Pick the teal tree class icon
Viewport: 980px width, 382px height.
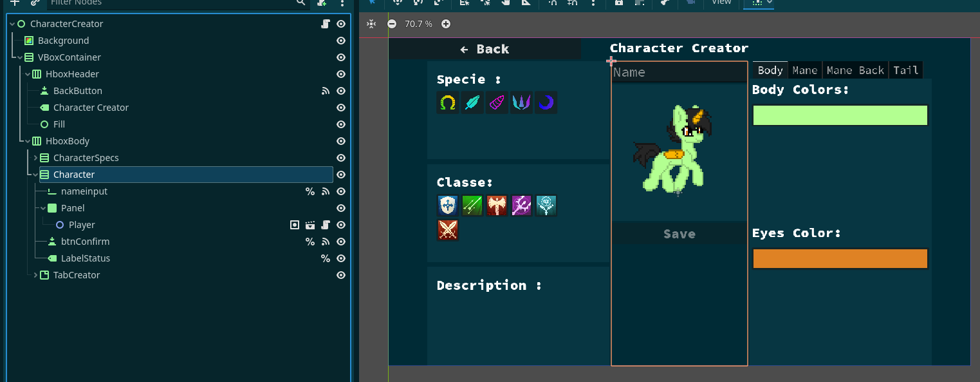coord(546,205)
